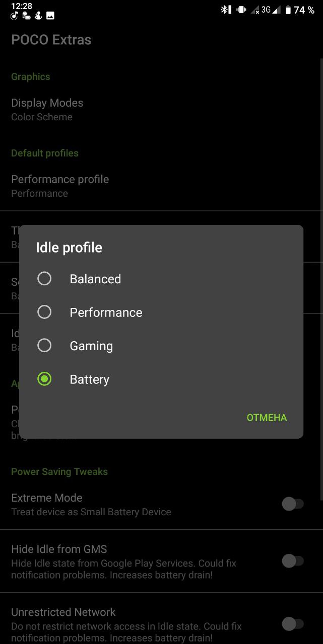Tap the Extreme Mode setting row
Screen dimensions: 323x644
click(161, 504)
